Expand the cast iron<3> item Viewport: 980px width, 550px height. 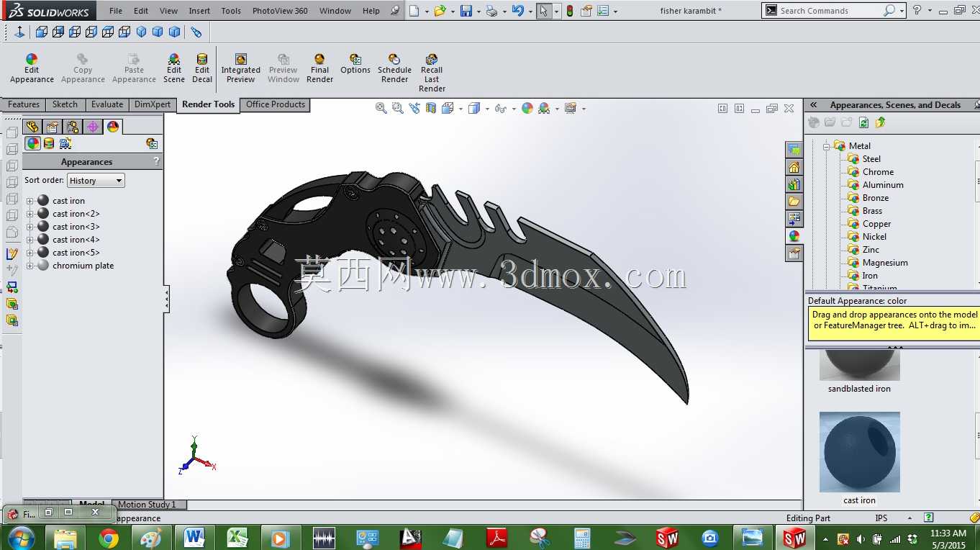[30, 227]
